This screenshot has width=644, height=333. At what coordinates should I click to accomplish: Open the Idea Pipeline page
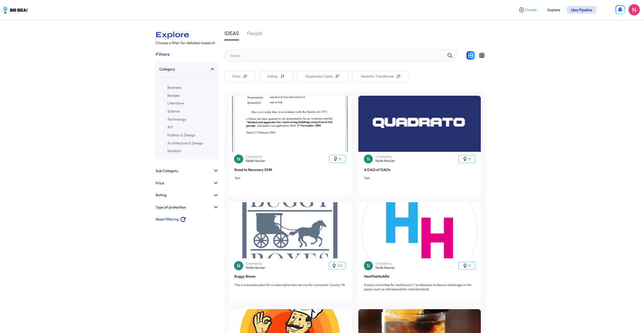coord(581,10)
